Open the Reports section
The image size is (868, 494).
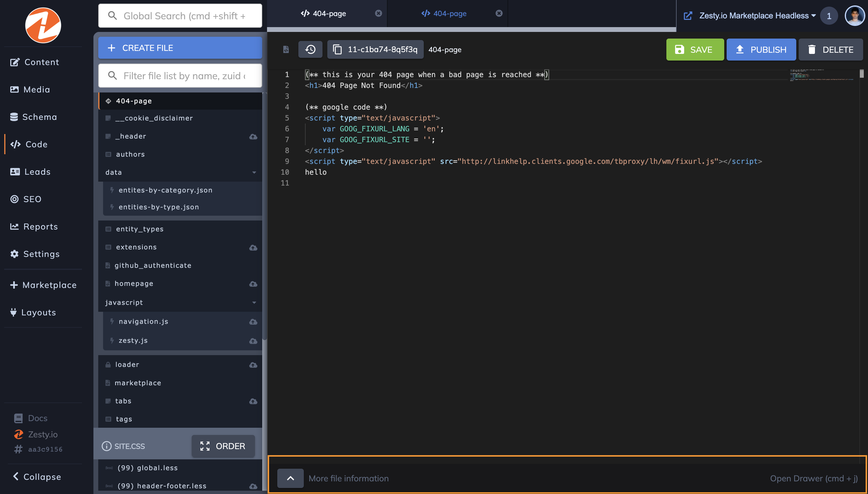pos(34,227)
